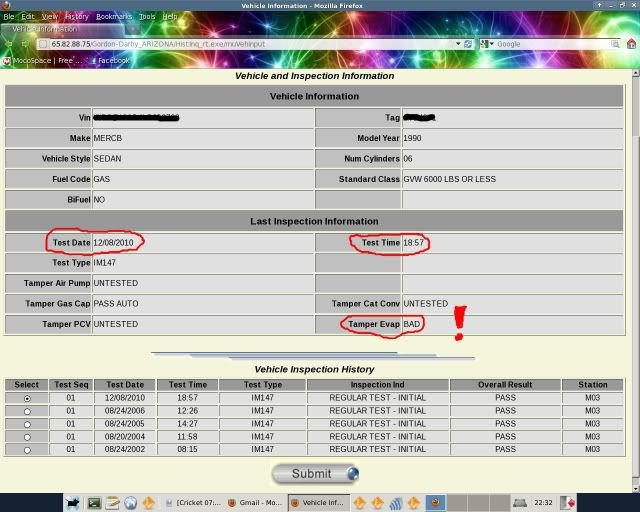
Task: Open the Bookmarks menu
Action: [114, 17]
